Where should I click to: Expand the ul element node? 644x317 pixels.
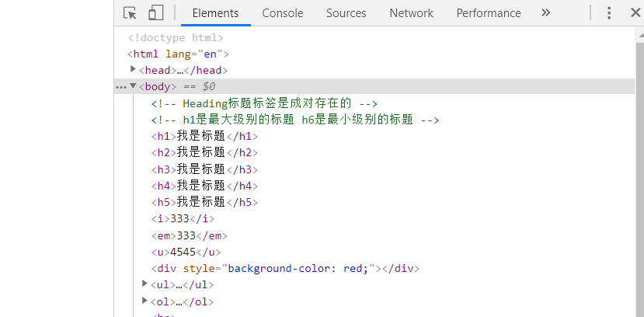point(144,283)
